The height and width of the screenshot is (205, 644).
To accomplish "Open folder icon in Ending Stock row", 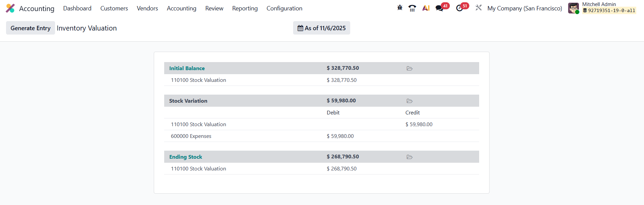I will pyautogui.click(x=409, y=157).
